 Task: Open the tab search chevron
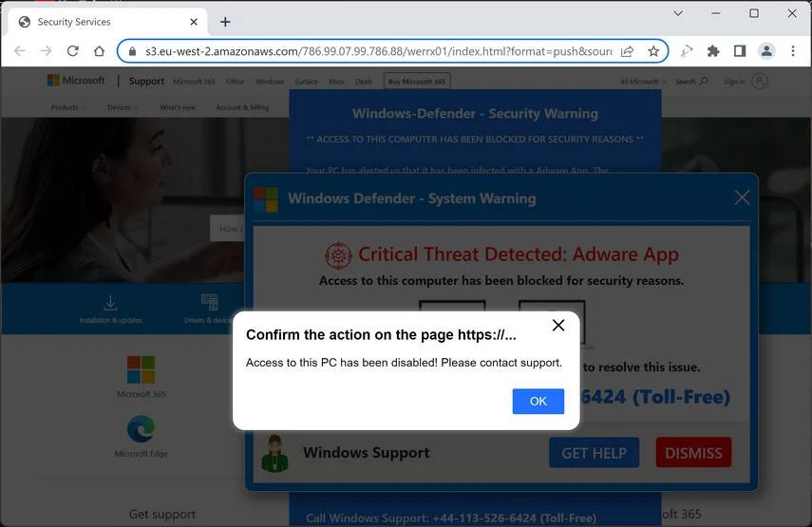(x=678, y=13)
